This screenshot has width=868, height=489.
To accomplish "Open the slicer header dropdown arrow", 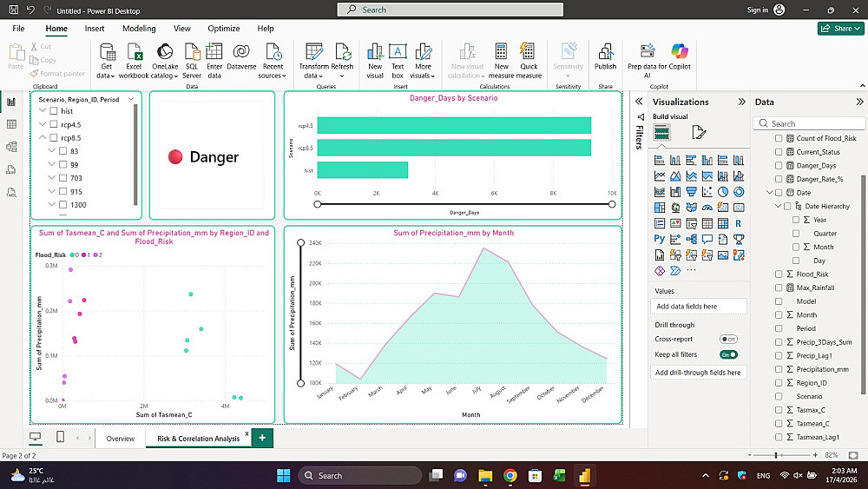I will coord(131,99).
